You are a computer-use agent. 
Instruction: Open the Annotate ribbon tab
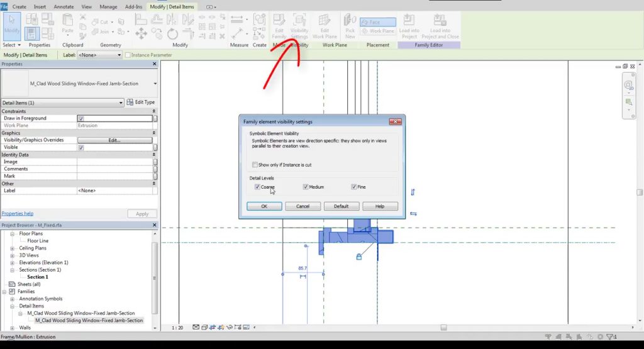click(x=64, y=6)
